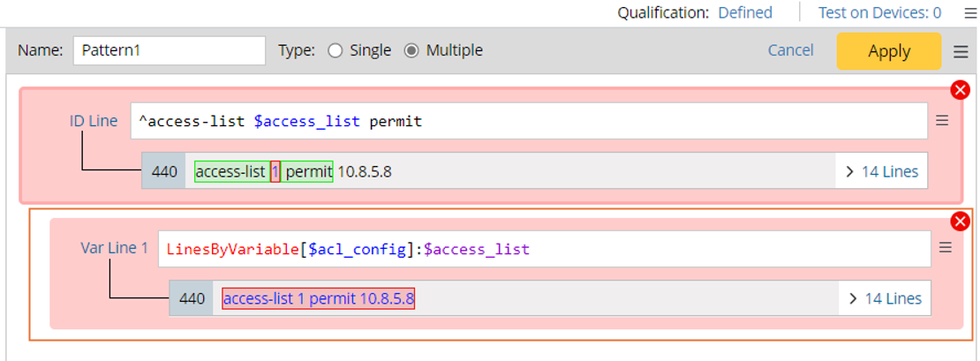Remove the ID Line block with red X

coord(960,89)
